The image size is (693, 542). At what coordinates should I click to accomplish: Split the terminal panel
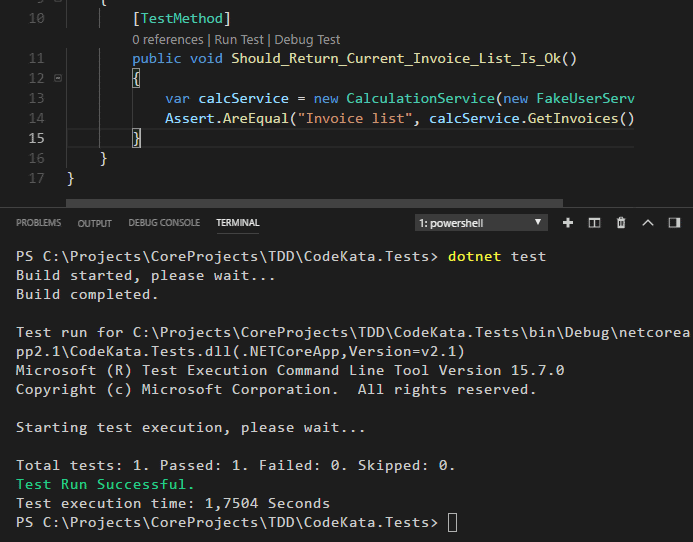pyautogui.click(x=594, y=223)
